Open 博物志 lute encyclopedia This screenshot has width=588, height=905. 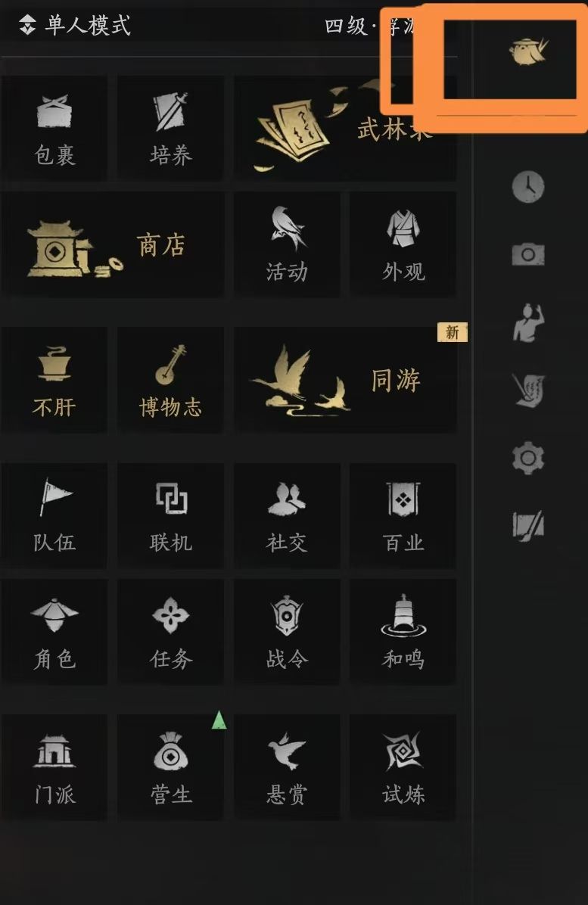(171, 380)
